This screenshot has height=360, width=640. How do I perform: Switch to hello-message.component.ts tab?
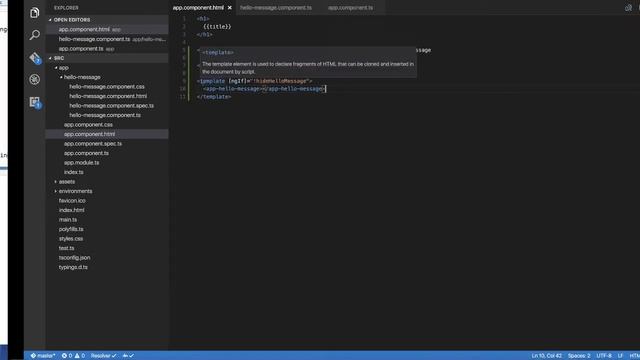point(276,8)
